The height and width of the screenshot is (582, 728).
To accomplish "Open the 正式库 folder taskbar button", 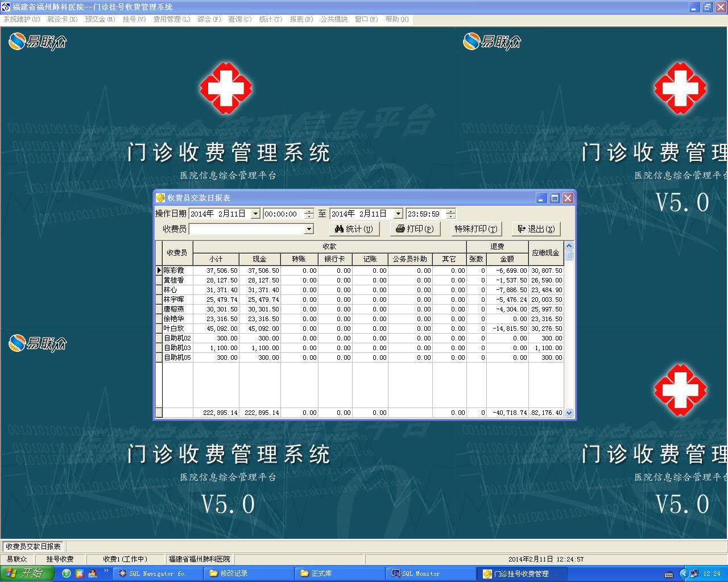I will click(340, 574).
